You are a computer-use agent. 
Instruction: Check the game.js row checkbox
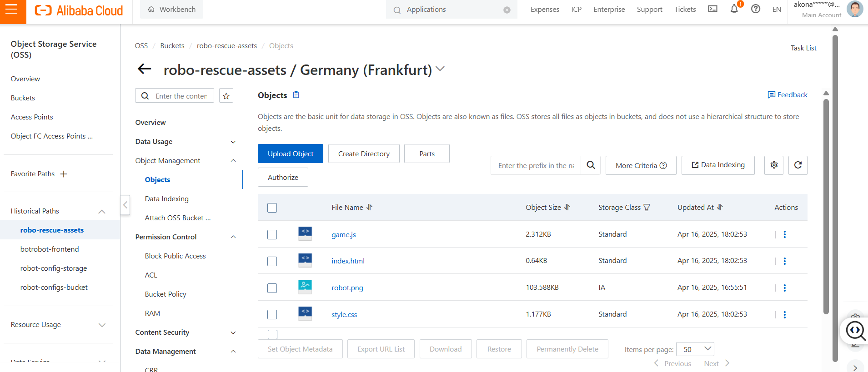tap(272, 234)
